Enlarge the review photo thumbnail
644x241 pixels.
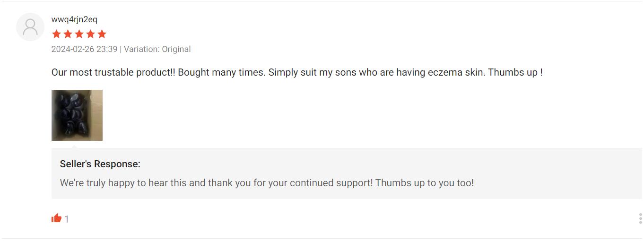pos(77,115)
